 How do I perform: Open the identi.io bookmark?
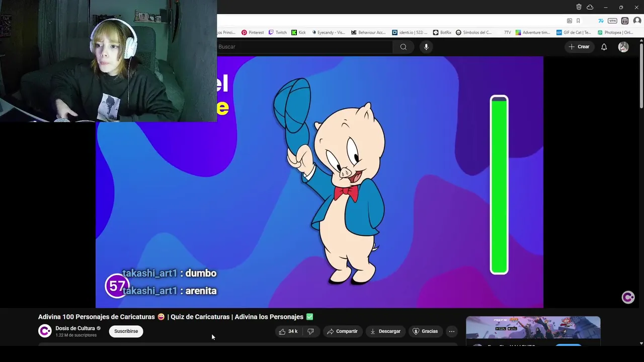point(410,33)
